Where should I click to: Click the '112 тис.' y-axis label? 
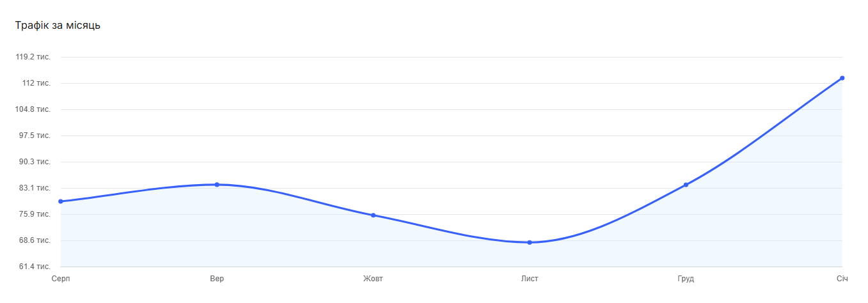(36, 83)
